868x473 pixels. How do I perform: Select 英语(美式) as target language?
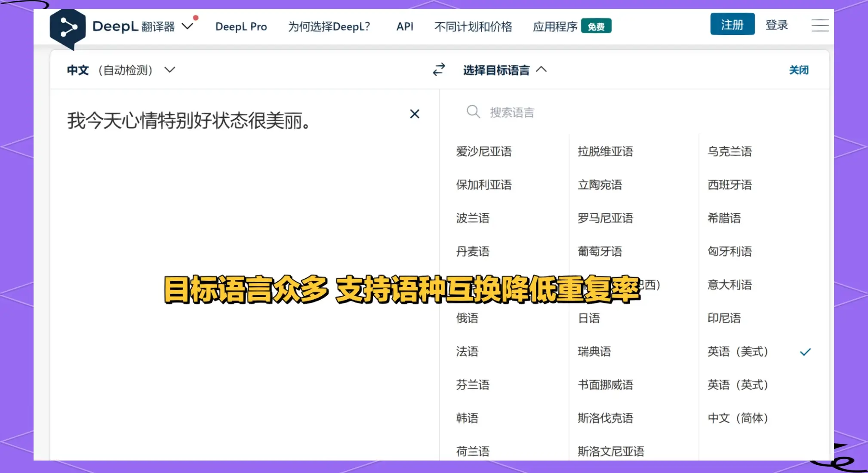click(738, 351)
